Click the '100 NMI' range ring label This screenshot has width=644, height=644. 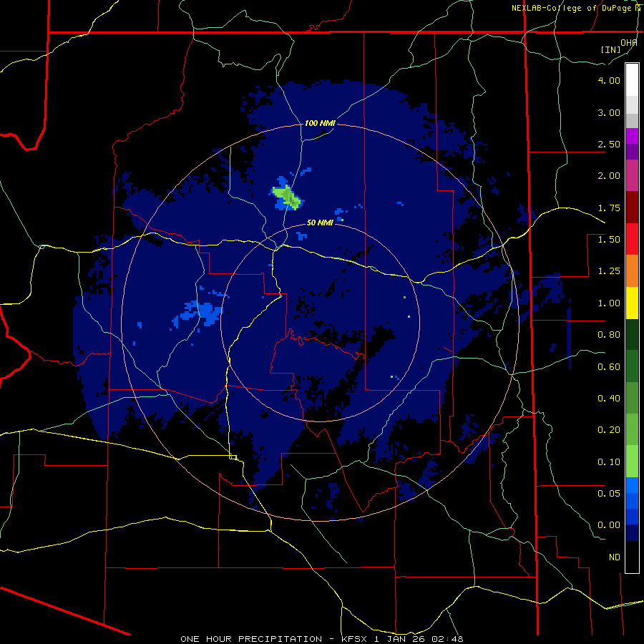point(320,123)
